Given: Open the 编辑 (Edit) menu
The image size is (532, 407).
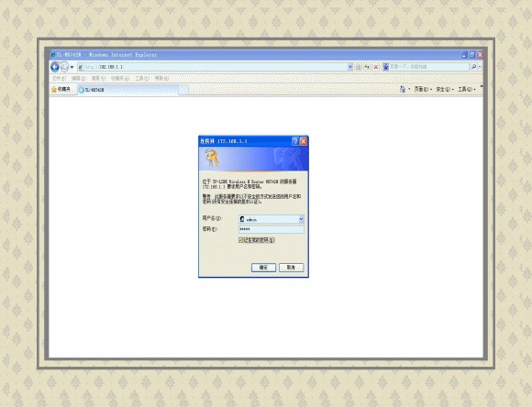Looking at the screenshot, I should point(78,78).
